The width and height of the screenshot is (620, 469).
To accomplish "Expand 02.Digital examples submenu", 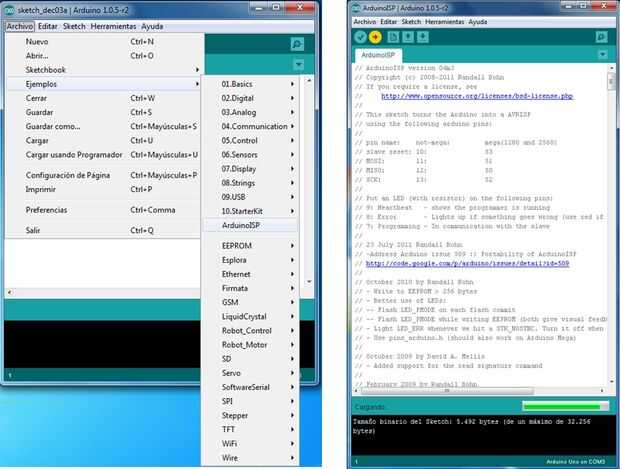I will [250, 98].
